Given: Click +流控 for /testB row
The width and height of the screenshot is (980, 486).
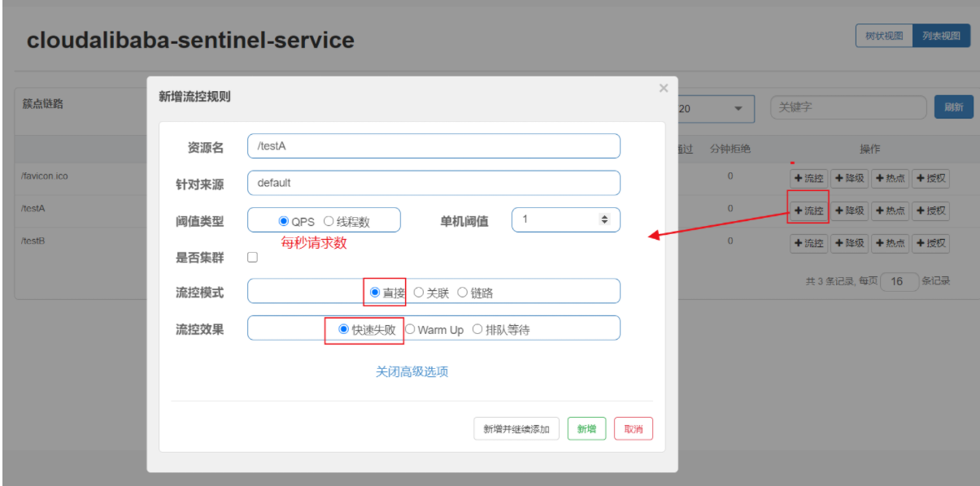Looking at the screenshot, I should click(x=808, y=243).
